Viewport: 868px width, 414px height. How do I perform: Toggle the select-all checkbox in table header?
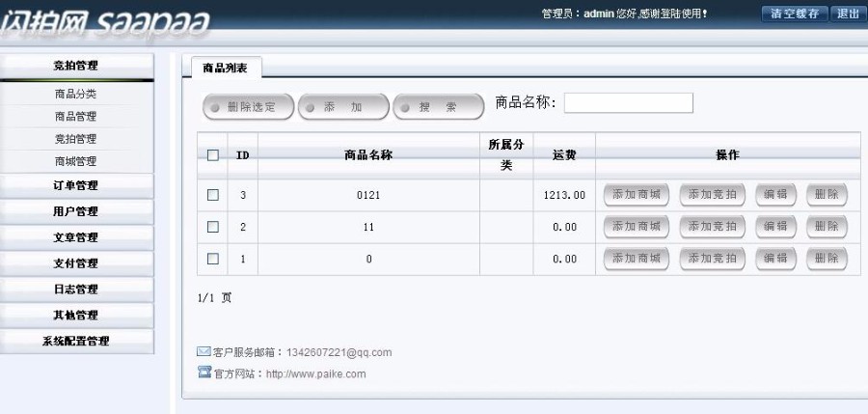click(x=213, y=155)
